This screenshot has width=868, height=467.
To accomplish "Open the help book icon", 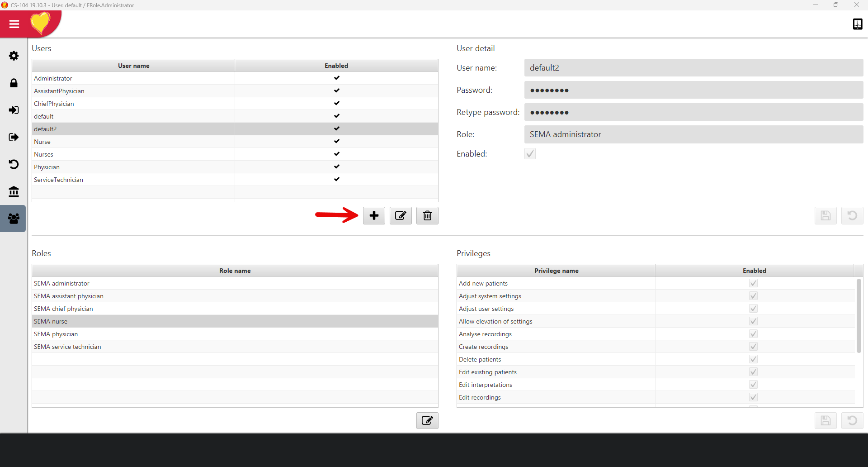I will pyautogui.click(x=857, y=24).
